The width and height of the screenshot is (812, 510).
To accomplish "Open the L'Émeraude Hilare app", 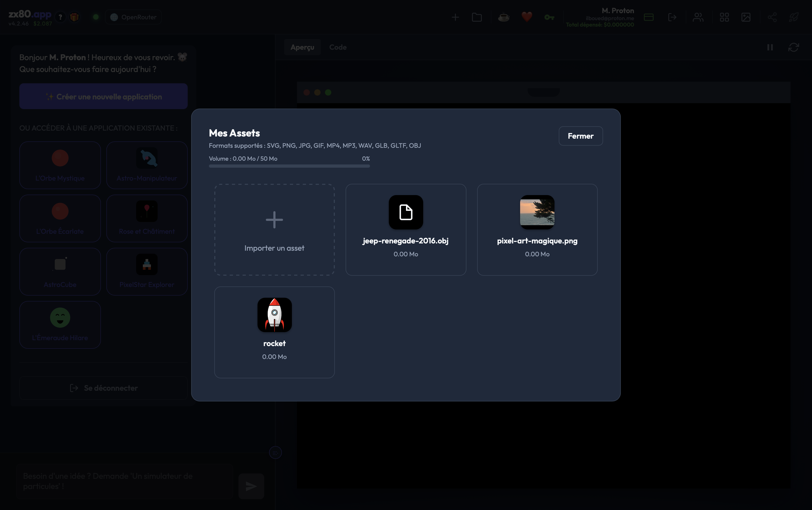I will tap(60, 325).
